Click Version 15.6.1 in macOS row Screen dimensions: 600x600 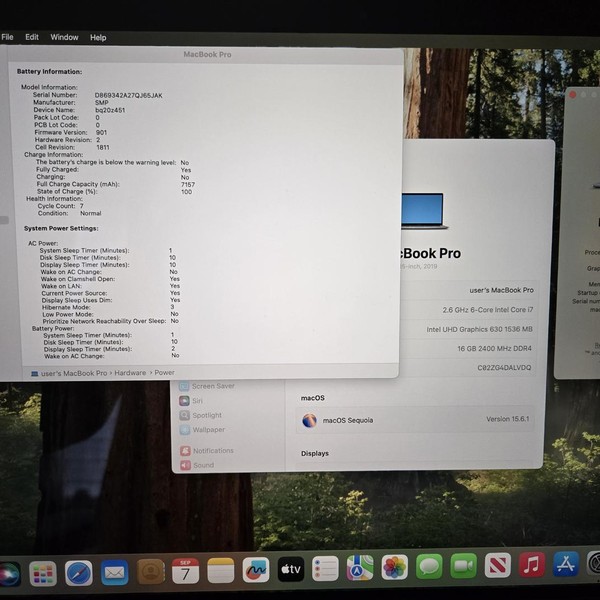[x=507, y=419]
